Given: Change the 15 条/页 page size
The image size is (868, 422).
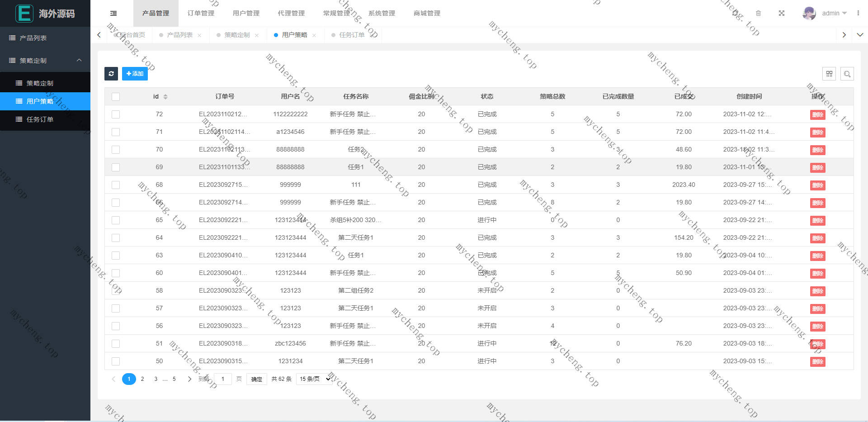Looking at the screenshot, I should click(315, 379).
